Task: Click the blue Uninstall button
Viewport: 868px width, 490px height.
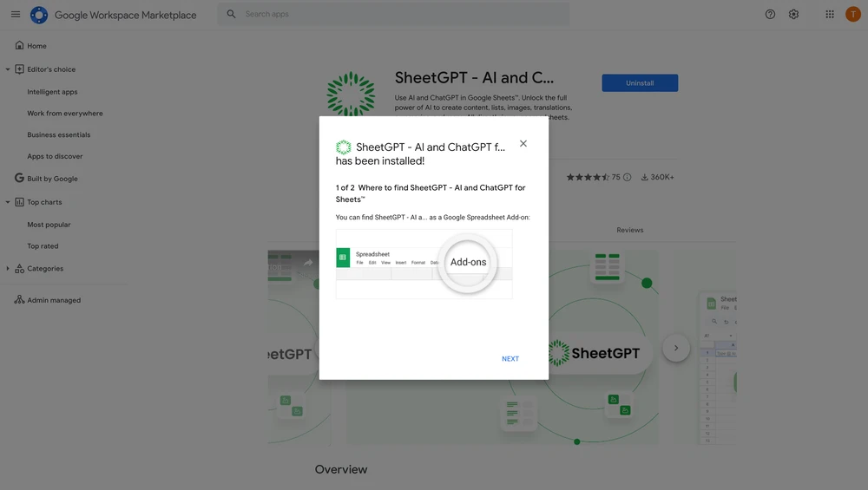Action: 640,83
